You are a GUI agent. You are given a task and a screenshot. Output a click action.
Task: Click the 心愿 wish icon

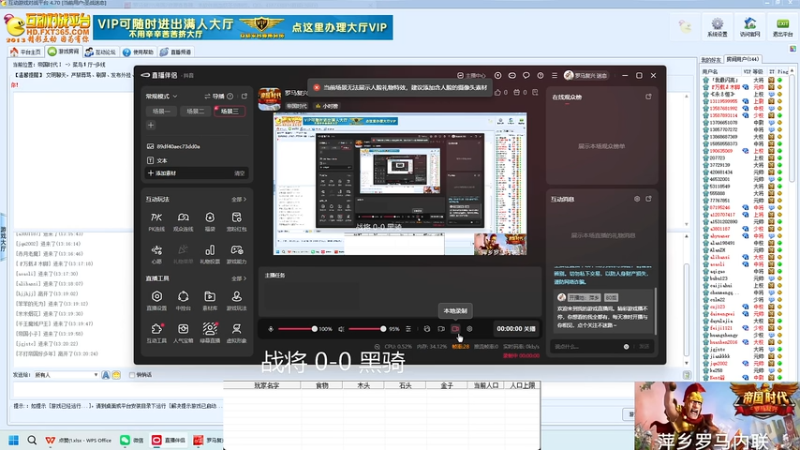pos(157,254)
